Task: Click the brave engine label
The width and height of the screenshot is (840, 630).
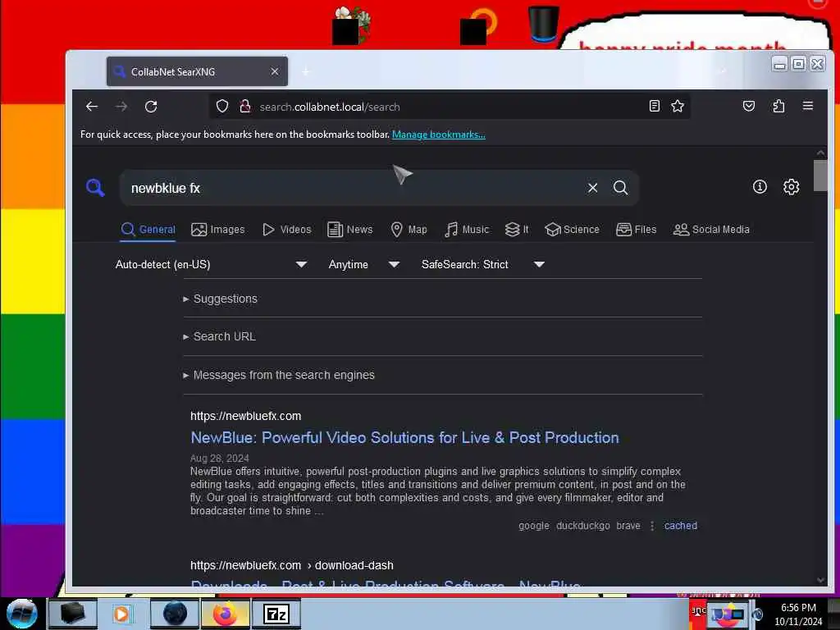Action: pos(628,526)
